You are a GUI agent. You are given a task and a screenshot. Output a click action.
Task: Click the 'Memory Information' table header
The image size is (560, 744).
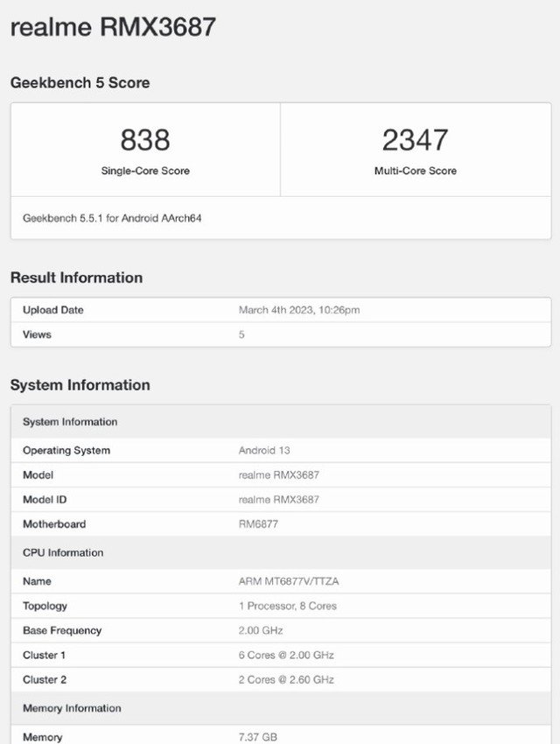281,708
